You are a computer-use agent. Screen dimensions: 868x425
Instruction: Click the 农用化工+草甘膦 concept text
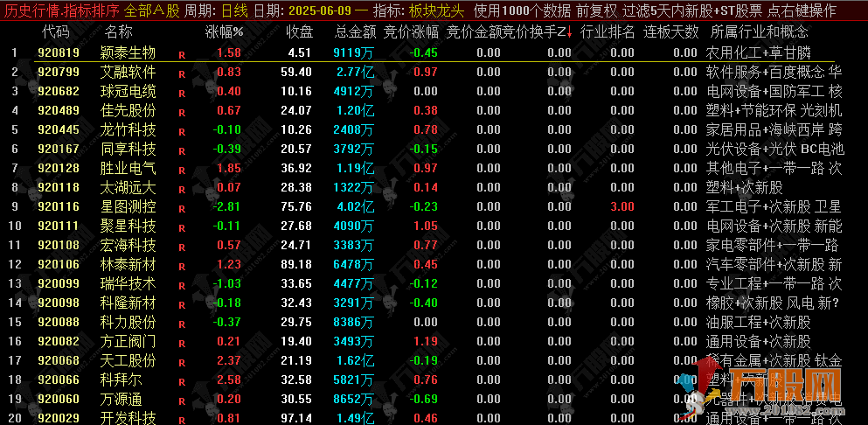759,53
